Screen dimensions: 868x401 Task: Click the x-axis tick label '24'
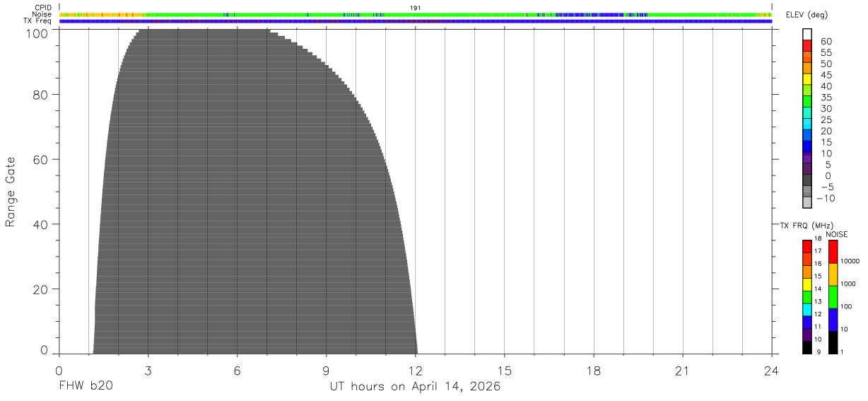tap(772, 371)
